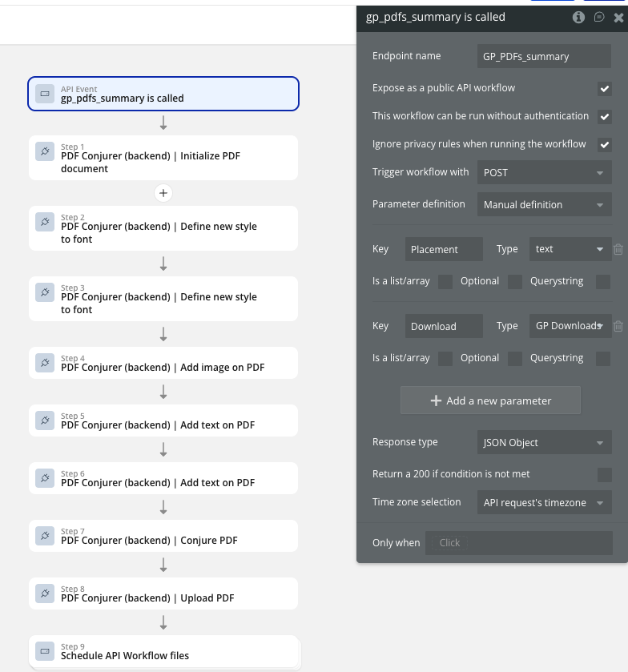628x672 pixels.
Task: Open the Trigger workflow with POST dropdown
Action: pos(544,172)
